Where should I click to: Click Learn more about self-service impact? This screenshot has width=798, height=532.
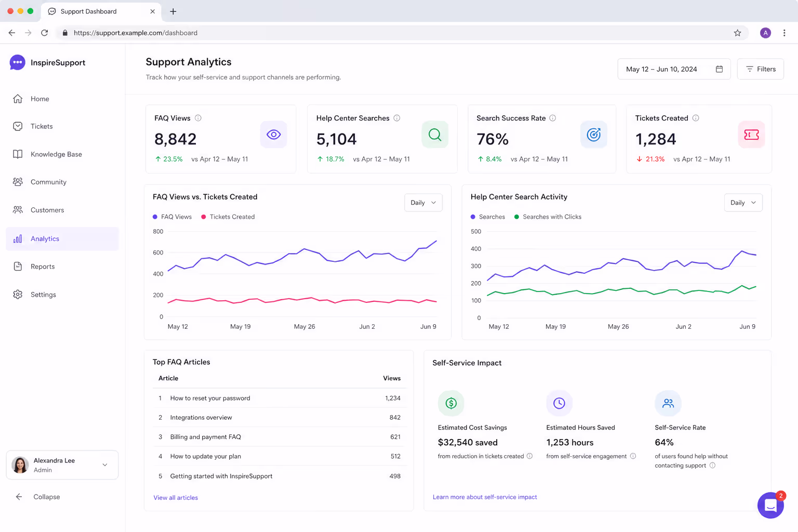coord(485,497)
